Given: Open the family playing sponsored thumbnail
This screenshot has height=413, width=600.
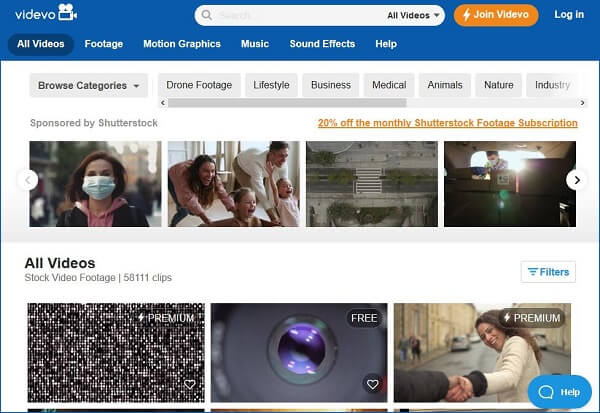Looking at the screenshot, I should pos(234,184).
